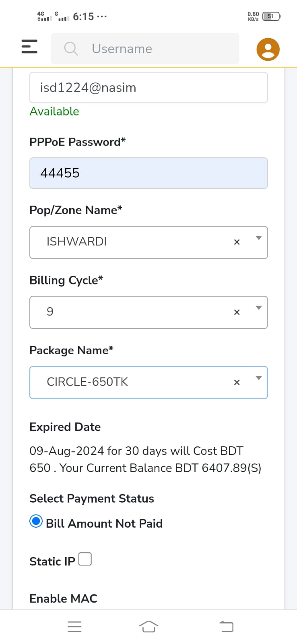Edit the isd1224@nasim username field
Image resolution: width=297 pixels, height=644 pixels.
[148, 87]
